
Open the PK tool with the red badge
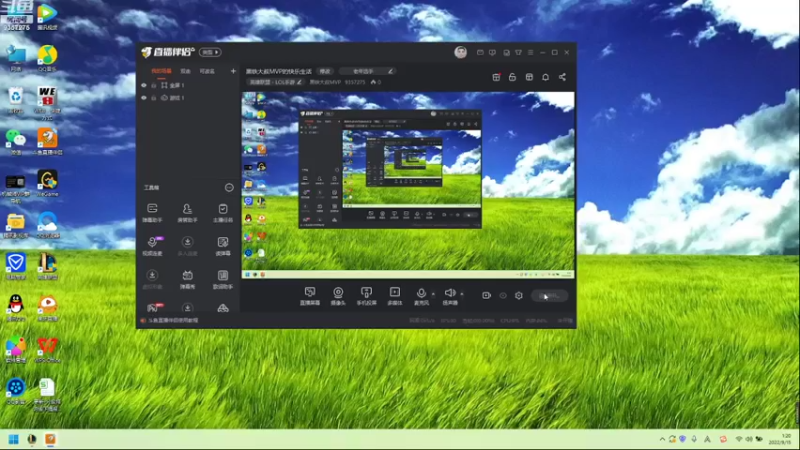pyautogui.click(x=153, y=308)
